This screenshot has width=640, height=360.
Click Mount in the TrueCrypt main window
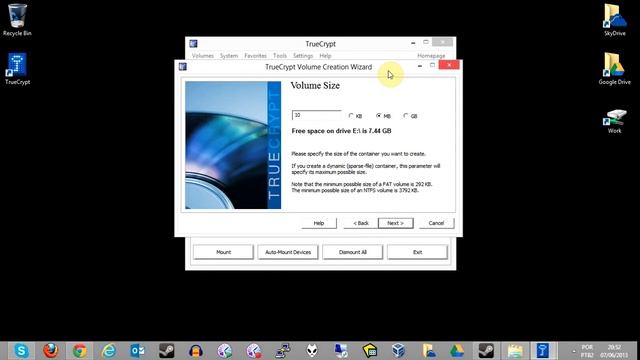click(x=223, y=252)
